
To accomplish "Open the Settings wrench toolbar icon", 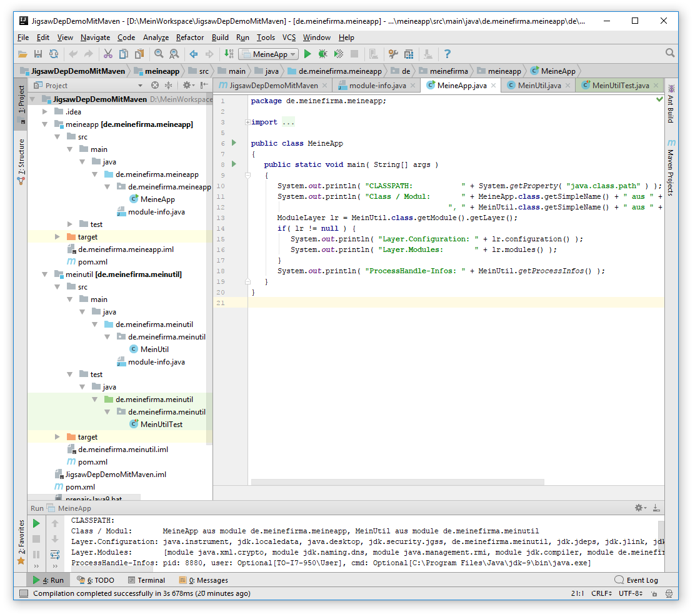I will 393,54.
